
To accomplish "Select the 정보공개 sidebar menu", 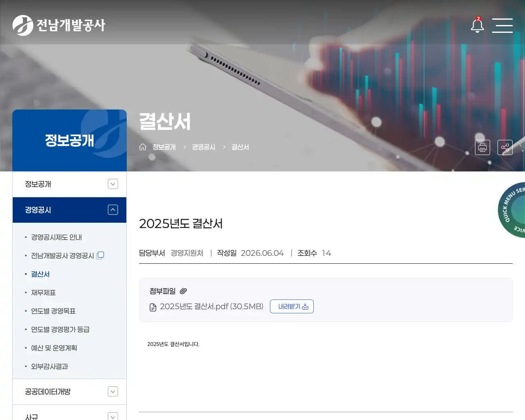I will [69, 184].
